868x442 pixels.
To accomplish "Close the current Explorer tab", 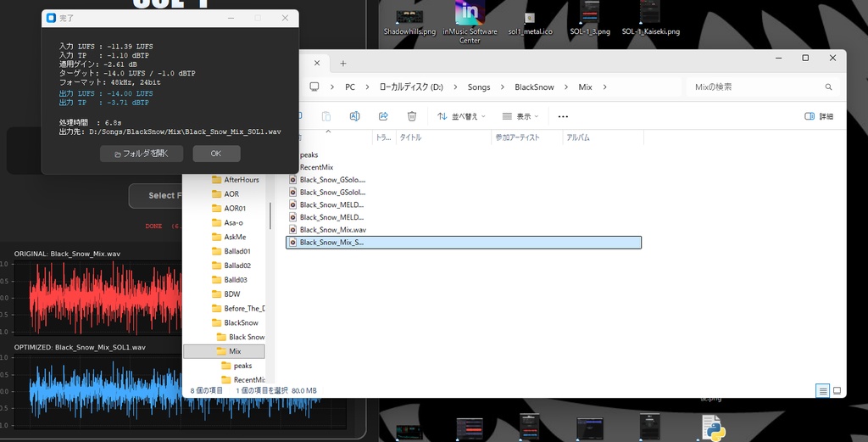I will click(x=317, y=63).
